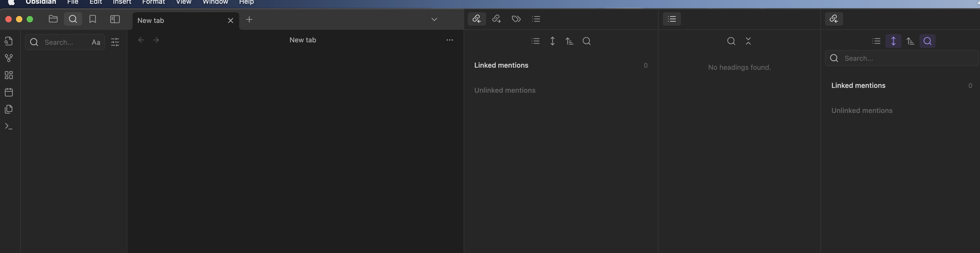Toggle search settings sliders icon
This screenshot has width=980, height=253.
coord(115,42)
